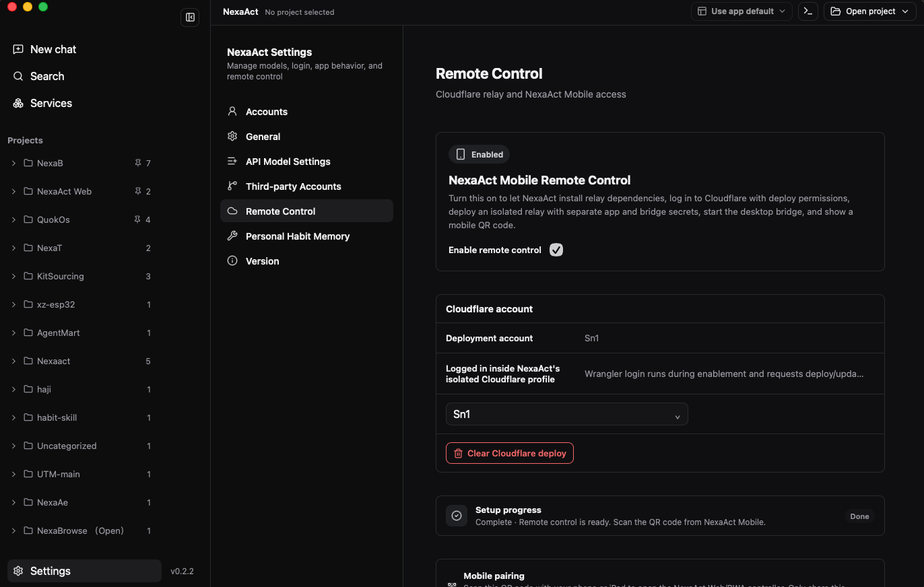Click the Services icon
The width and height of the screenshot is (924, 587).
[18, 103]
